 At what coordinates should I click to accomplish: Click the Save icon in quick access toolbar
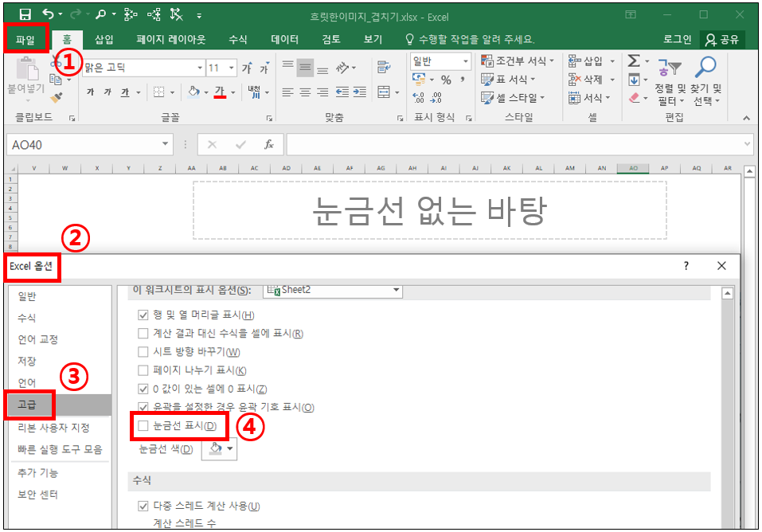tap(25, 14)
